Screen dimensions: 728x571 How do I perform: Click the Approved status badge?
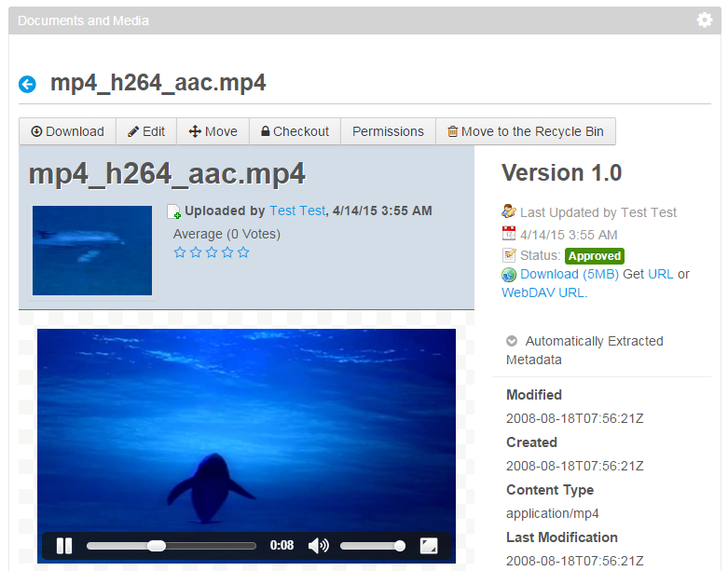click(595, 256)
